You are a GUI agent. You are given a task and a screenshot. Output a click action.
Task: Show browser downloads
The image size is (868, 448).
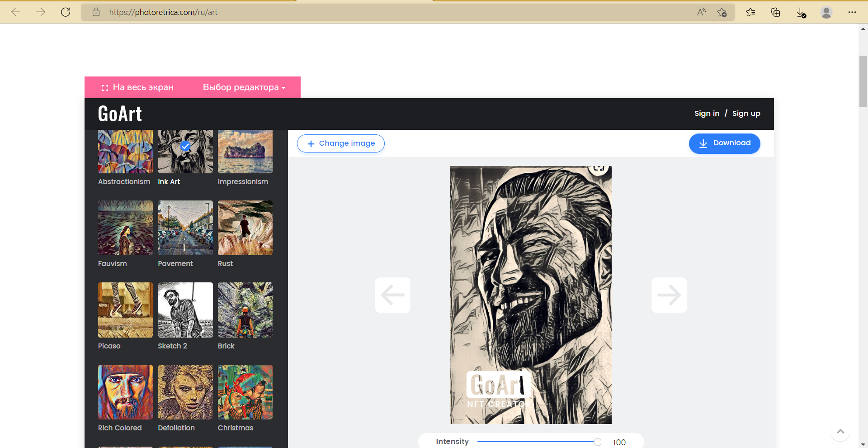tap(801, 12)
